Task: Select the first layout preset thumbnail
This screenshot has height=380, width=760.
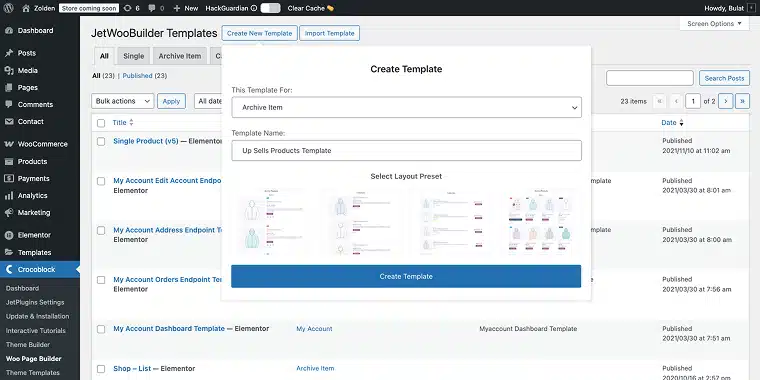Action: coord(271,222)
